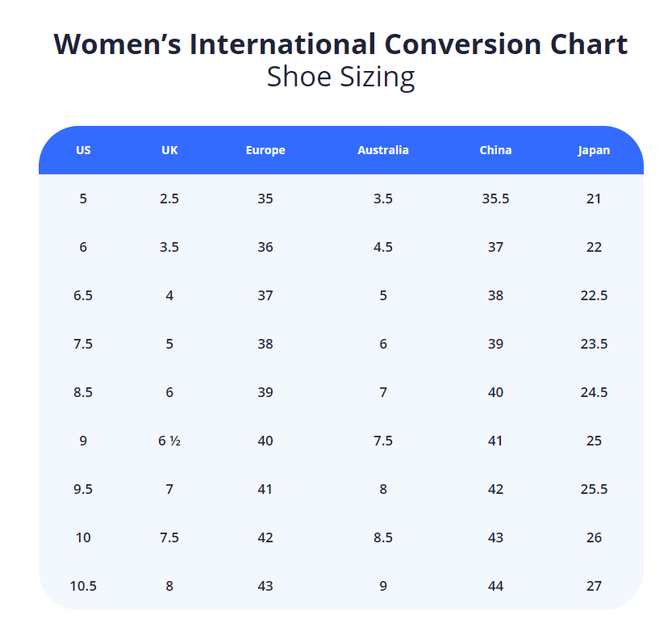Click the China size 44 cell
Viewport: 672px width, 623px height.
click(495, 586)
